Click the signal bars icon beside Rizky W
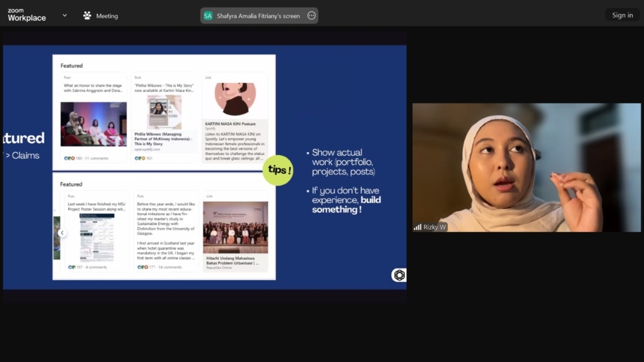This screenshot has width=644, height=362. tap(418, 227)
